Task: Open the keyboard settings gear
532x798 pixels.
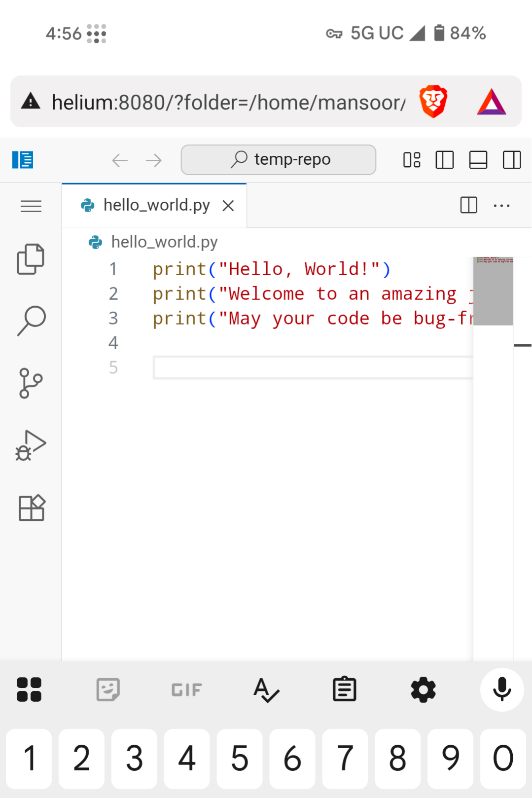Action: click(423, 689)
